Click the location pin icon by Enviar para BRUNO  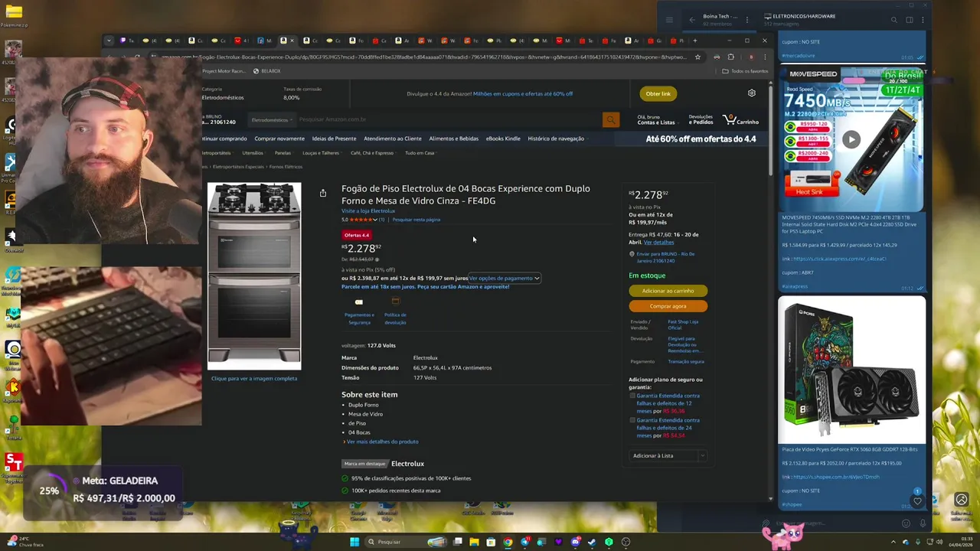pos(632,254)
